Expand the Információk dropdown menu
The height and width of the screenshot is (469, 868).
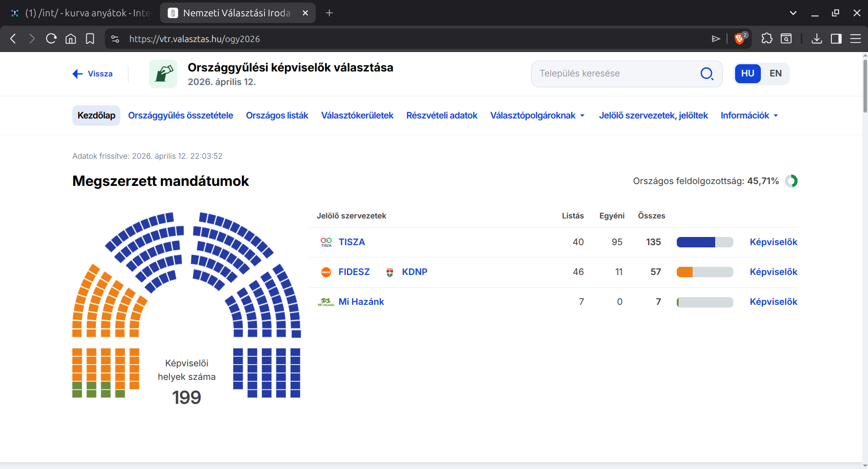pyautogui.click(x=749, y=116)
